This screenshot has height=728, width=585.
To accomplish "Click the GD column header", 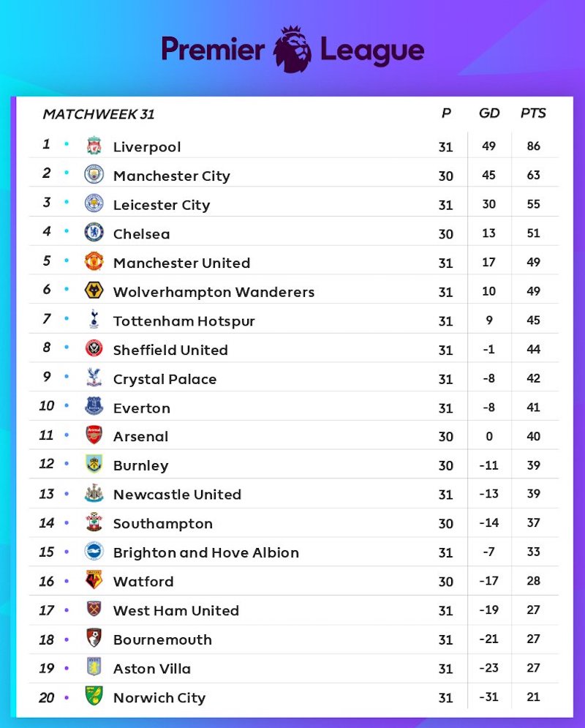I will pos(489,113).
